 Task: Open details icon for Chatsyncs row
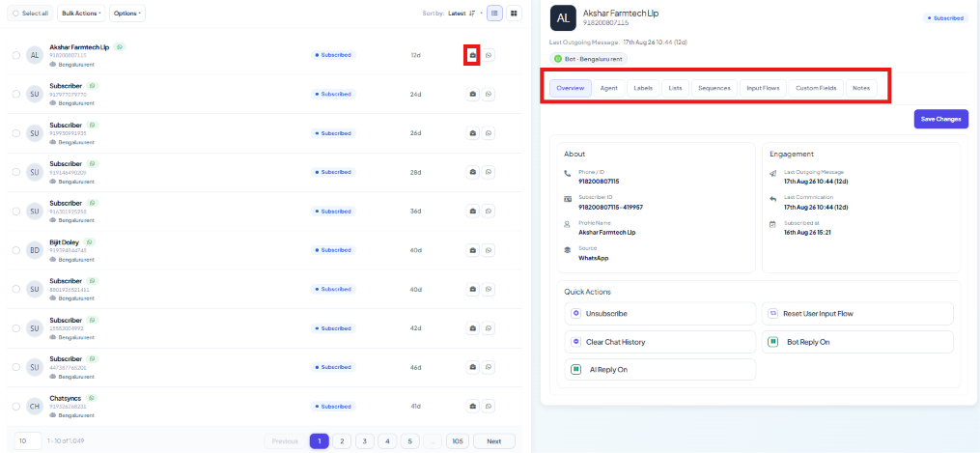click(472, 406)
